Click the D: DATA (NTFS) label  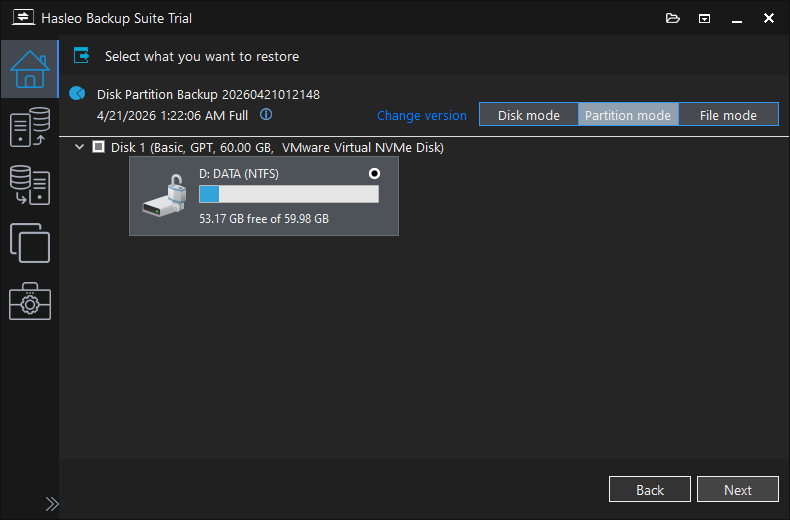pyautogui.click(x=239, y=174)
